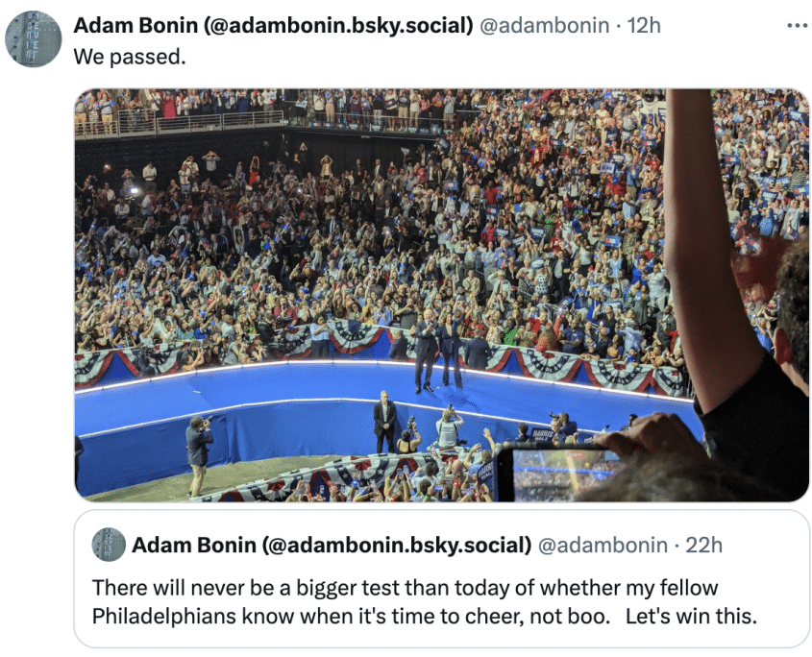Open the 22h timestamp in quoted post

tap(703, 546)
